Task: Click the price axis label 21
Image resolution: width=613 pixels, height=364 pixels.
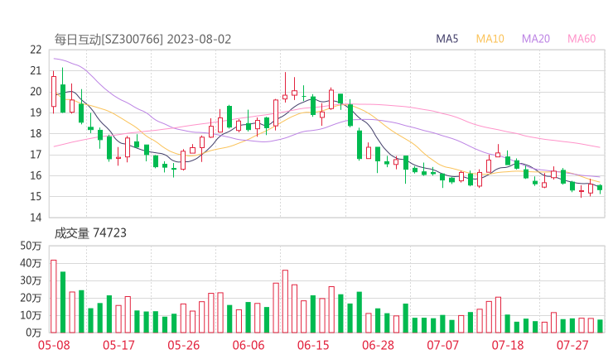Action: 36,70
